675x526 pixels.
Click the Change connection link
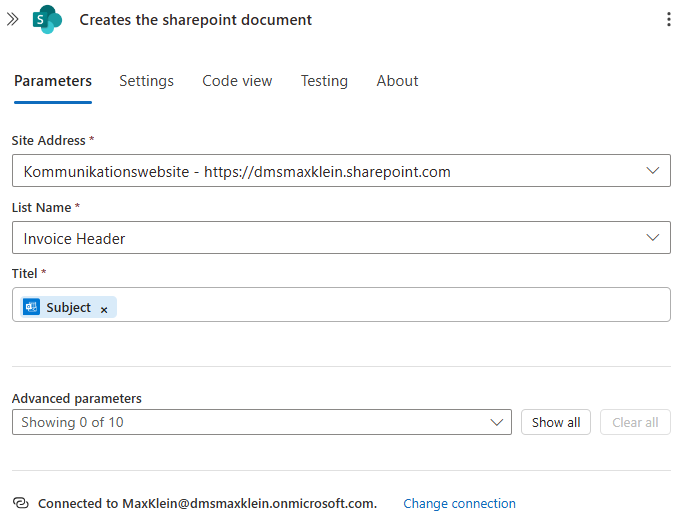[x=459, y=504]
